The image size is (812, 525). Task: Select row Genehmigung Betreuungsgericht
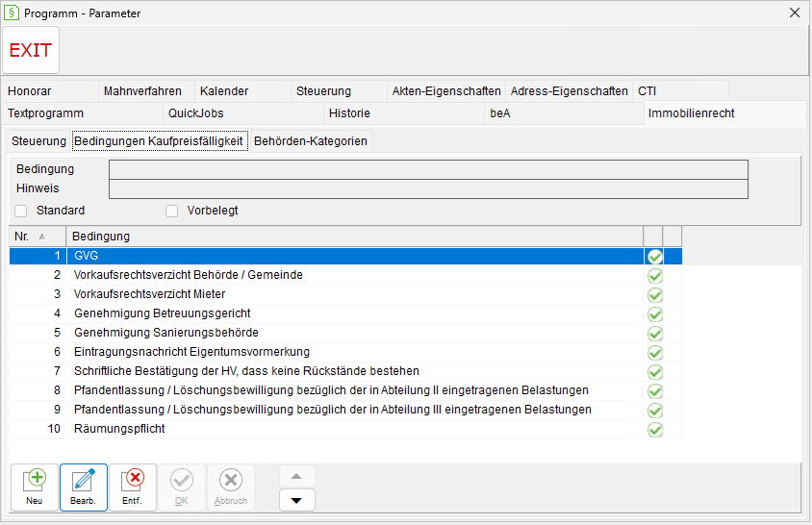click(x=345, y=313)
